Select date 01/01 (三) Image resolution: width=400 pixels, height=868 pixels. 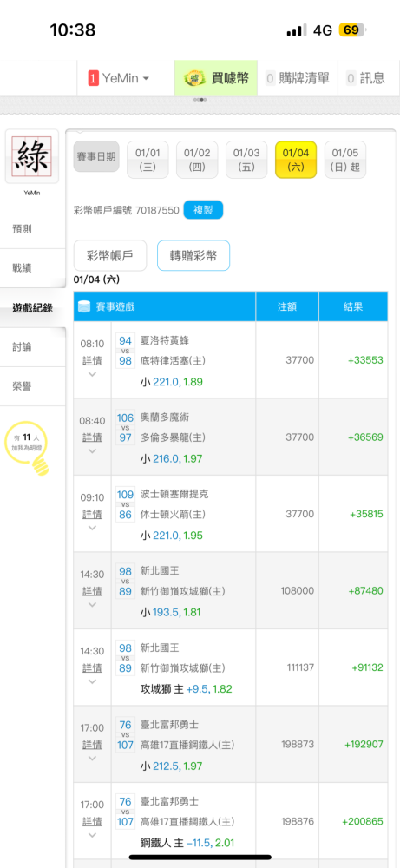[148, 160]
